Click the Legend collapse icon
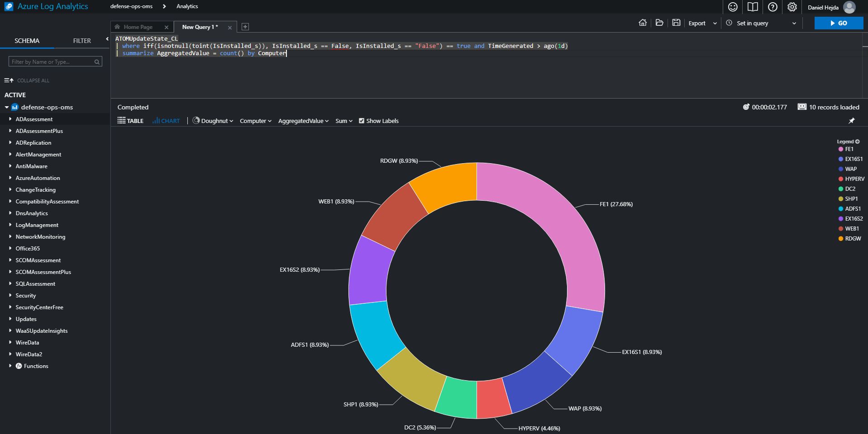 point(857,142)
